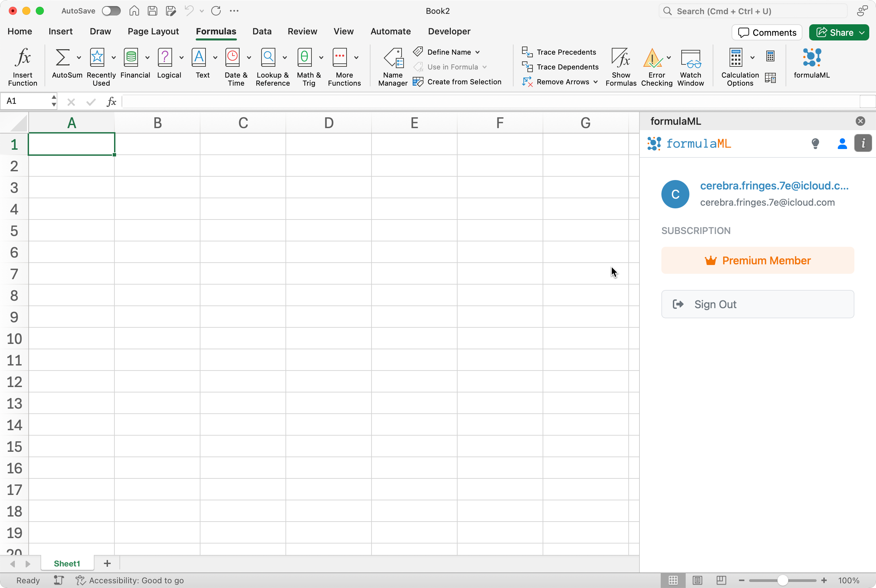Select row 7 header
The height and width of the screenshot is (588, 876).
tap(14, 274)
